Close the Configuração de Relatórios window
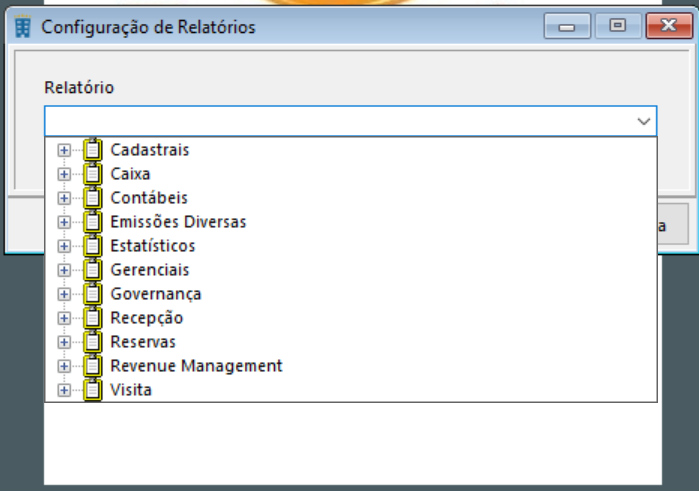 click(669, 26)
